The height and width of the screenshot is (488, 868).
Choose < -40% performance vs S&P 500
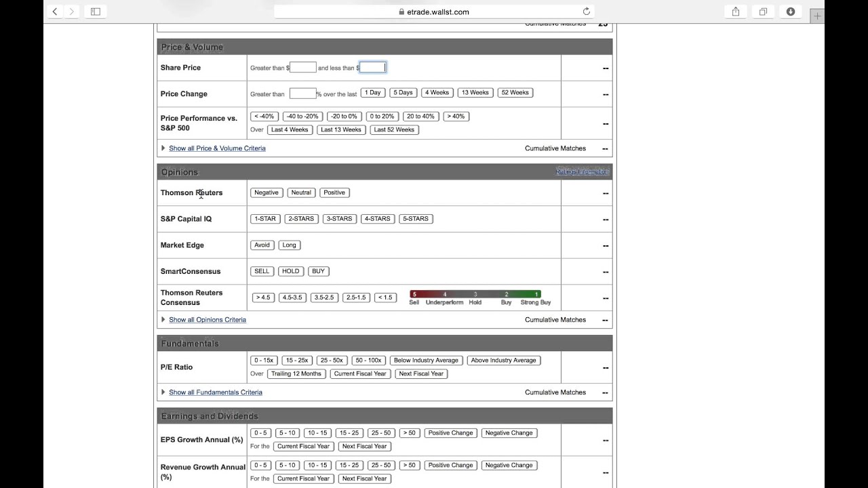pos(264,117)
